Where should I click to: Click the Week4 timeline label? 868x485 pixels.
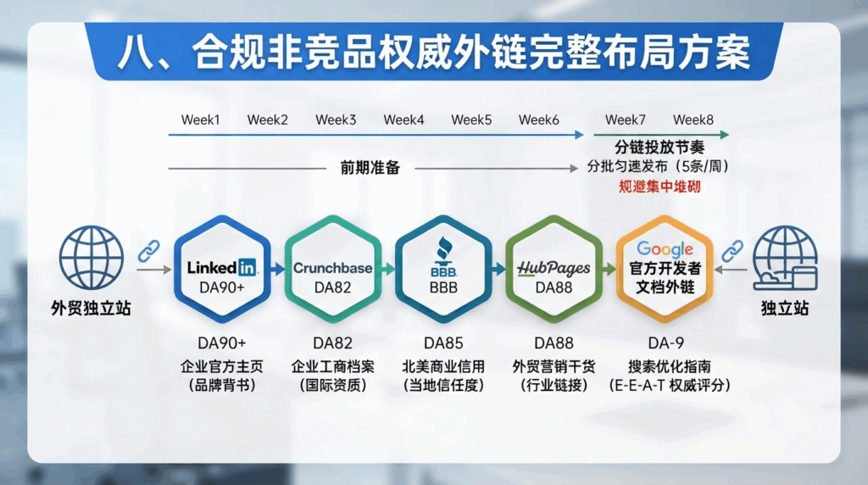point(403,120)
